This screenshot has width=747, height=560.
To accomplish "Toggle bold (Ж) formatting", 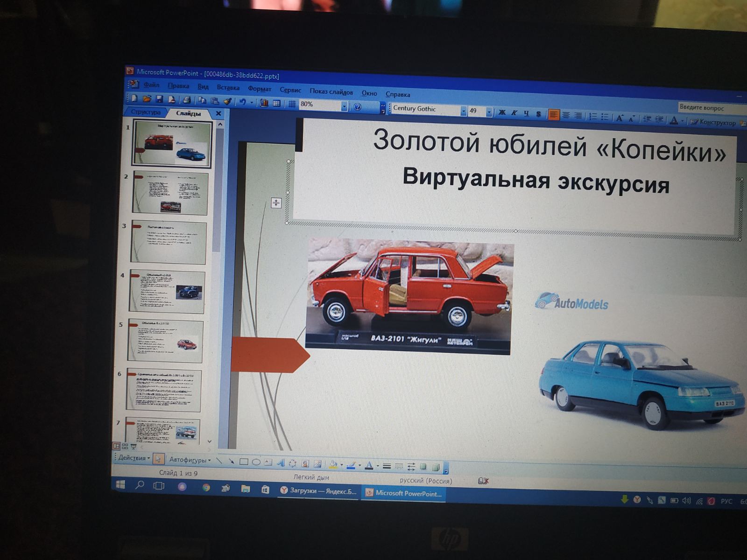I will (502, 112).
